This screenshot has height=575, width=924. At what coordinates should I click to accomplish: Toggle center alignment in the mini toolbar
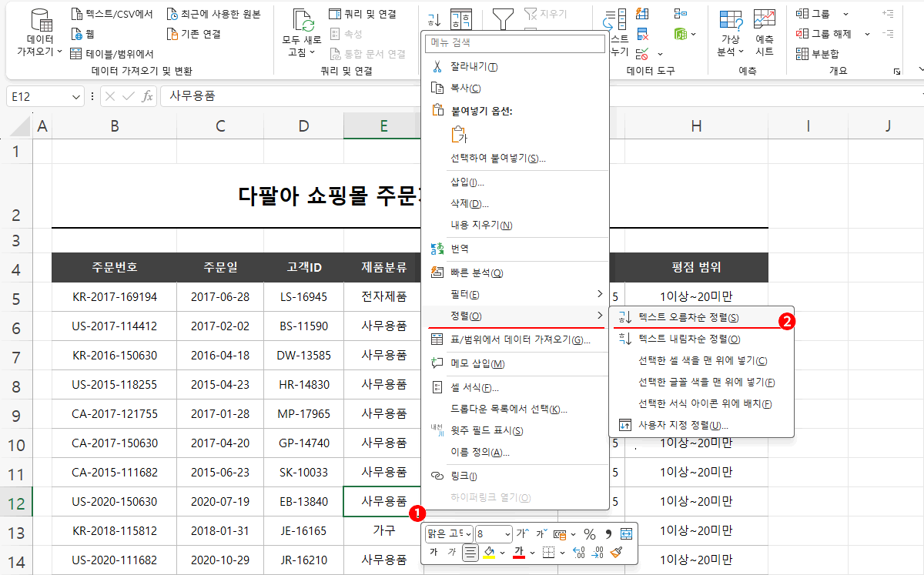click(470, 552)
